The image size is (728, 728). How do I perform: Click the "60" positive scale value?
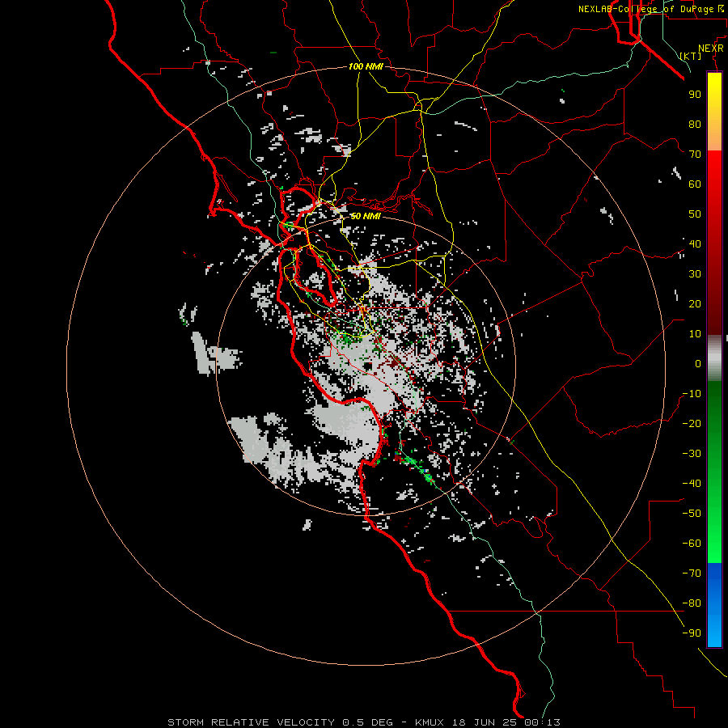[x=695, y=184]
